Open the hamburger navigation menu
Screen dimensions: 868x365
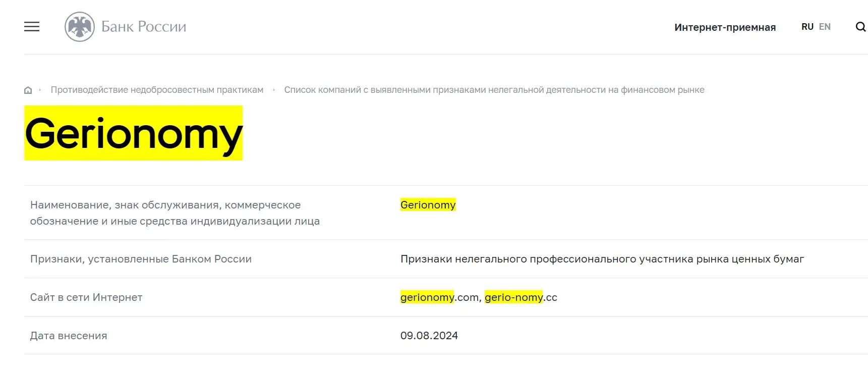point(32,26)
